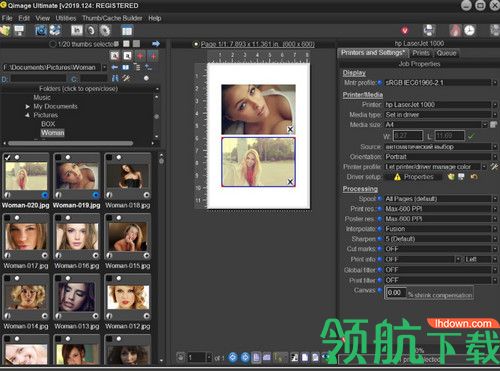The height and width of the screenshot is (371, 500).
Task: Toggle the checkbox on Woman-019.jpg thumbnail
Action: coord(58,157)
